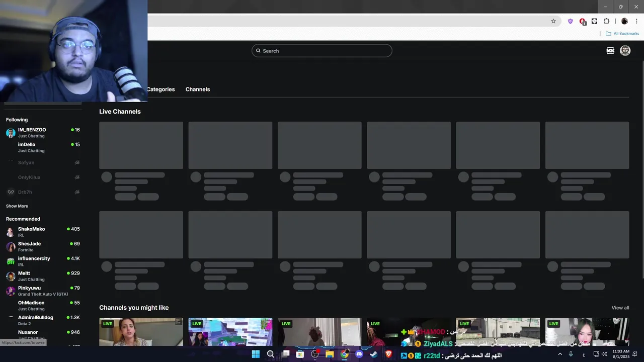Open File Explorer from taskbar
The width and height of the screenshot is (644, 362).
pyautogui.click(x=330, y=354)
